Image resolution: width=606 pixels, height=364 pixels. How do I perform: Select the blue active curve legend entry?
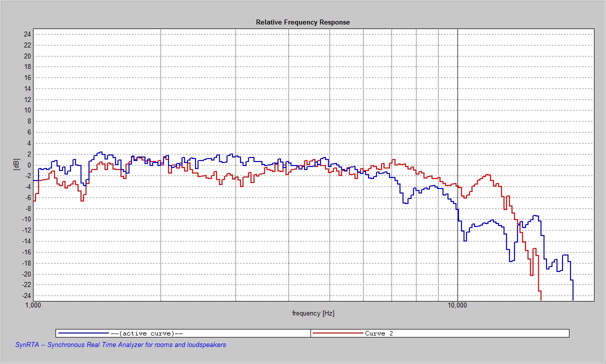tap(183, 333)
